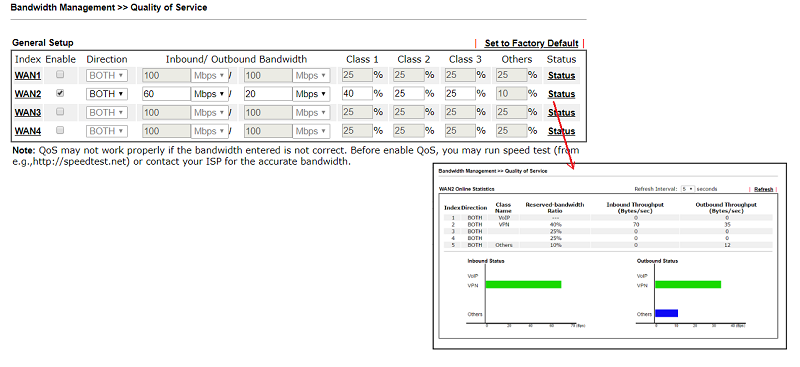Open the WAN2 index link
The height and width of the screenshot is (367, 800).
pyautogui.click(x=28, y=94)
